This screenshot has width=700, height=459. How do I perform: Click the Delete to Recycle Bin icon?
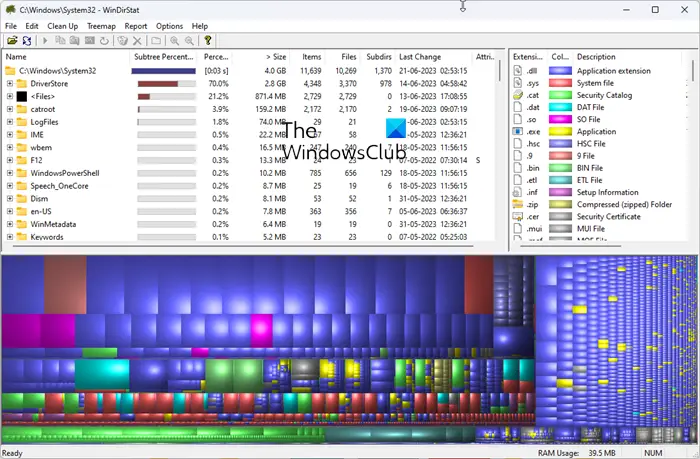(x=122, y=41)
